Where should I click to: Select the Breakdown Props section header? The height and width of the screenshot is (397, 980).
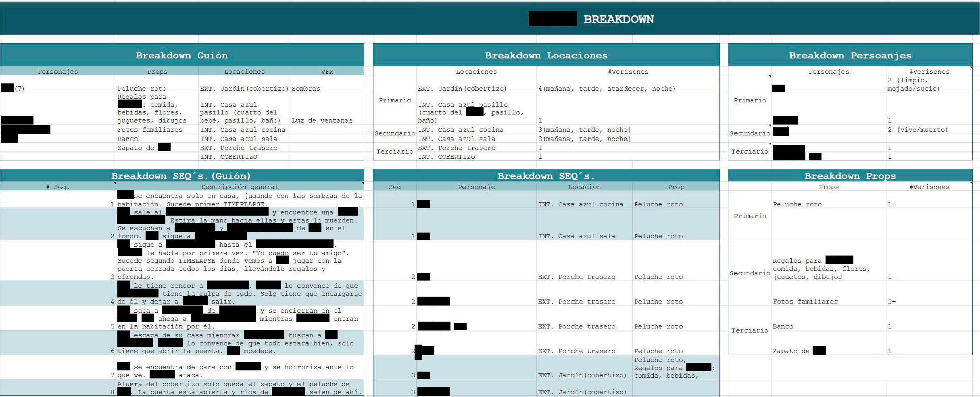850,176
